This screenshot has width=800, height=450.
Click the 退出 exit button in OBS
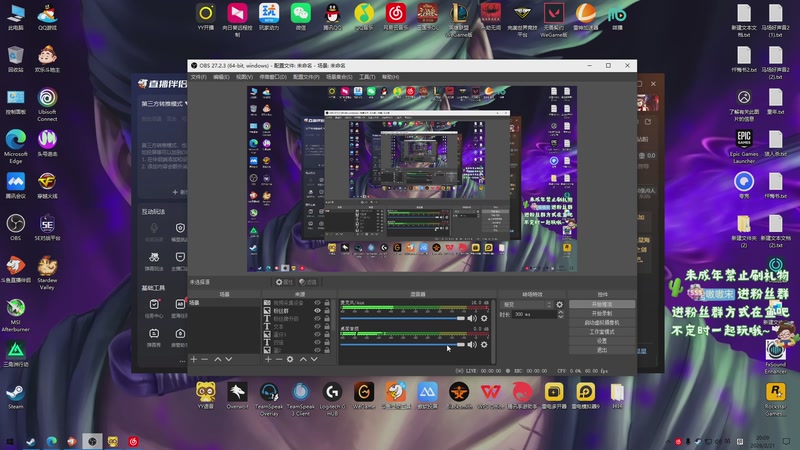(x=602, y=350)
